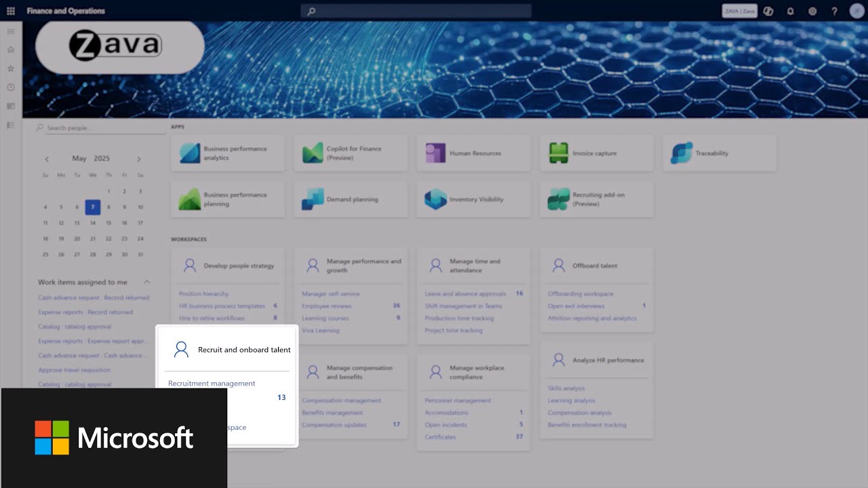Click the search magnifier icon in top bar
The image size is (868, 488).
(x=311, y=12)
